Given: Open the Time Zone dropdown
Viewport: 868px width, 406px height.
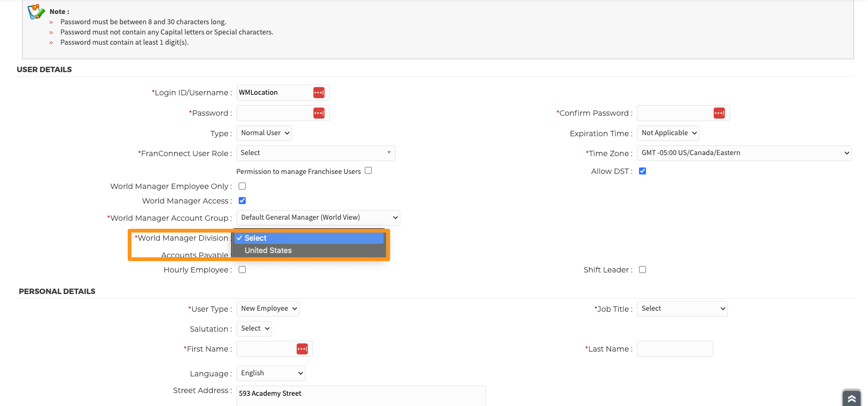Looking at the screenshot, I should pos(744,153).
